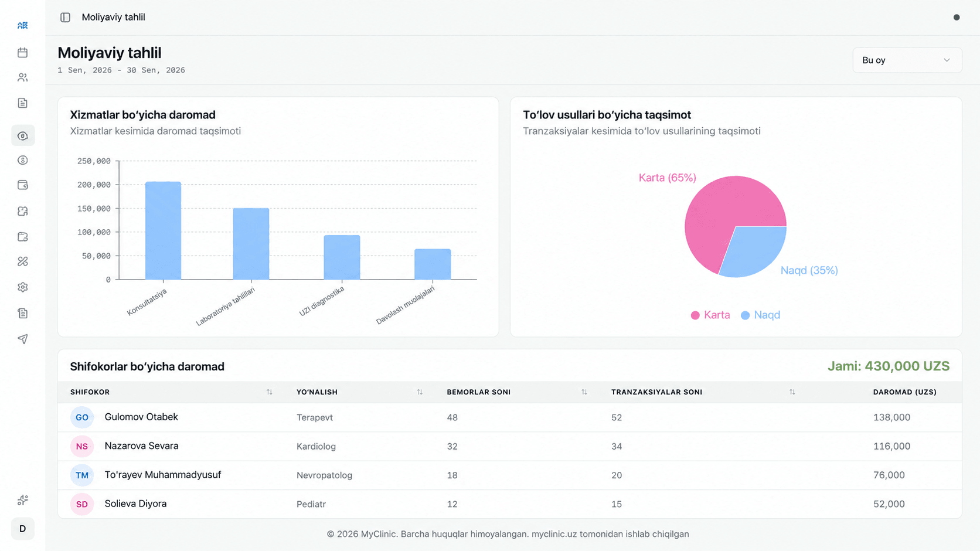Screen dimensions: 980x551
Task: Click the Daromad (UZS) column header
Action: point(904,392)
